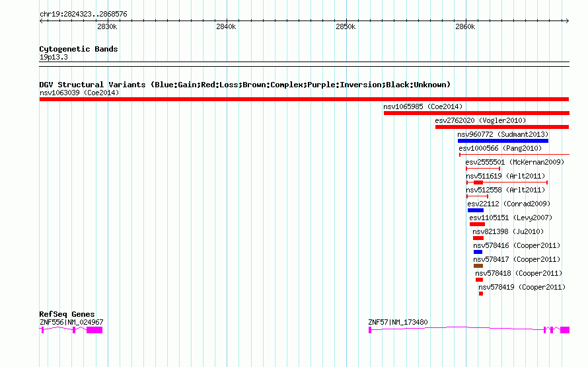Click the DGV Structural Variants track title

(x=245, y=85)
